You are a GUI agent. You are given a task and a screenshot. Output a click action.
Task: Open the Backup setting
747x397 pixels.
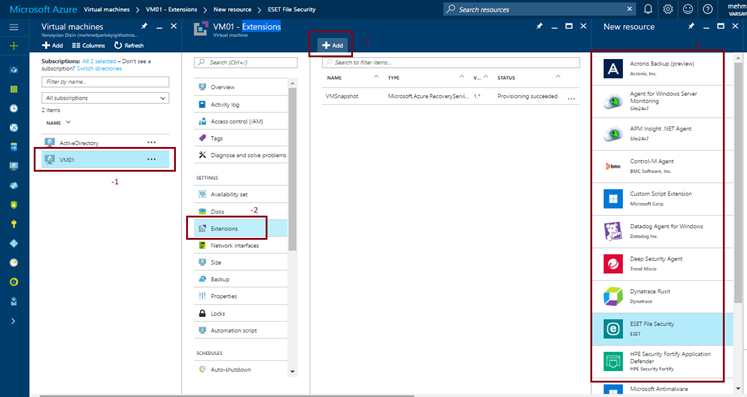(241, 279)
